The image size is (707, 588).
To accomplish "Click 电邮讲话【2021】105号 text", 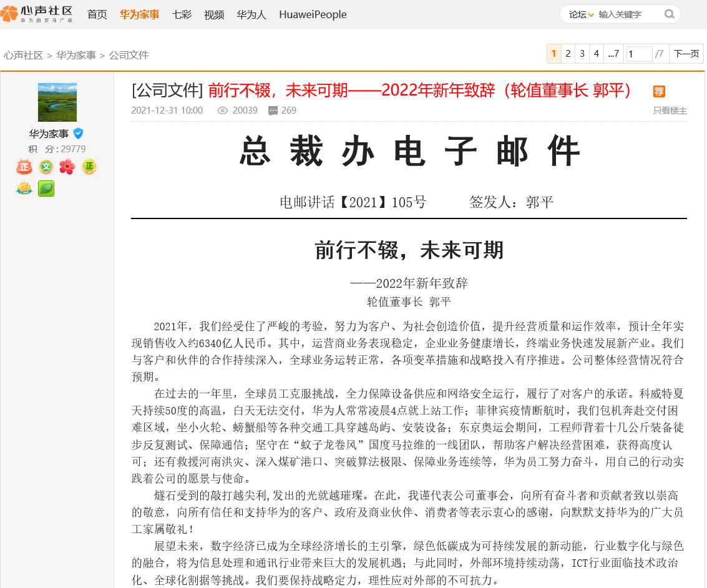I will pyautogui.click(x=353, y=202).
